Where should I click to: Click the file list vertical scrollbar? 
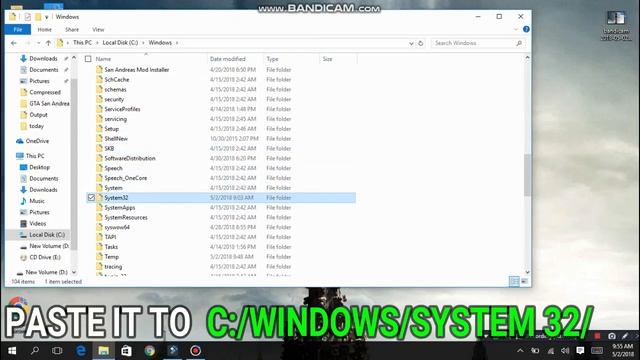(527, 175)
